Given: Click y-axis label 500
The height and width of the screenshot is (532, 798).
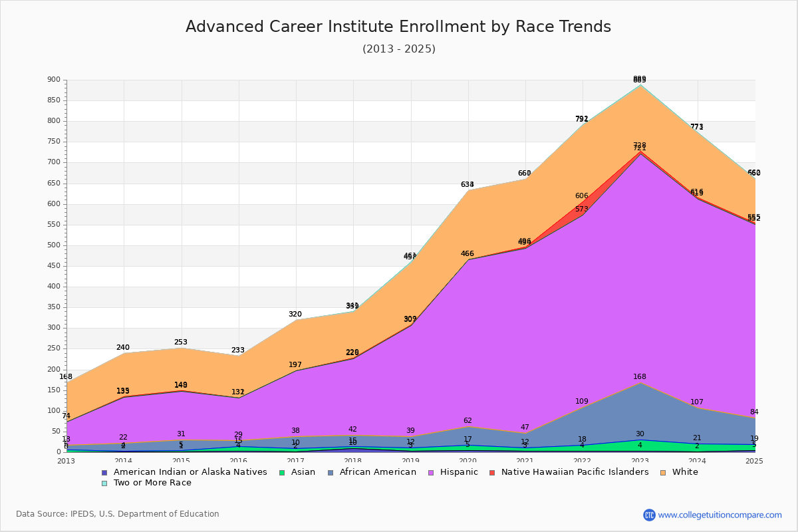Looking at the screenshot, I should click(54, 245).
